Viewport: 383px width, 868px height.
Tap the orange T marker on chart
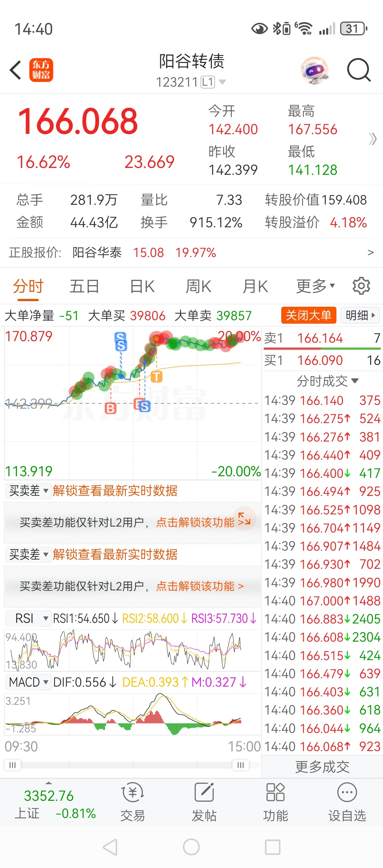[x=156, y=376]
